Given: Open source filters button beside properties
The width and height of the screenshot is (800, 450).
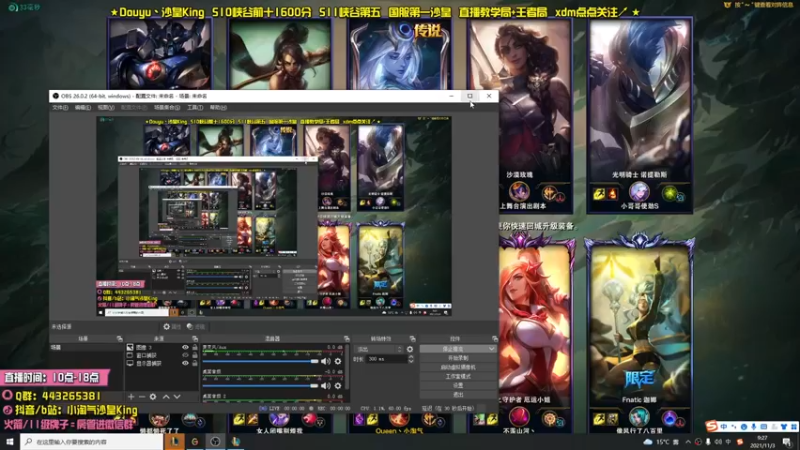Looking at the screenshot, I should (196, 327).
